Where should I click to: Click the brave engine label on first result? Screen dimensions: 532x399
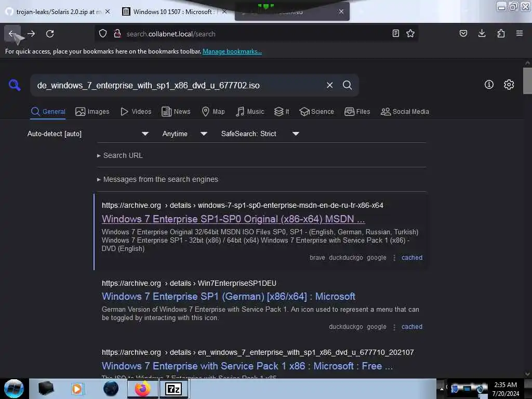coord(317,258)
